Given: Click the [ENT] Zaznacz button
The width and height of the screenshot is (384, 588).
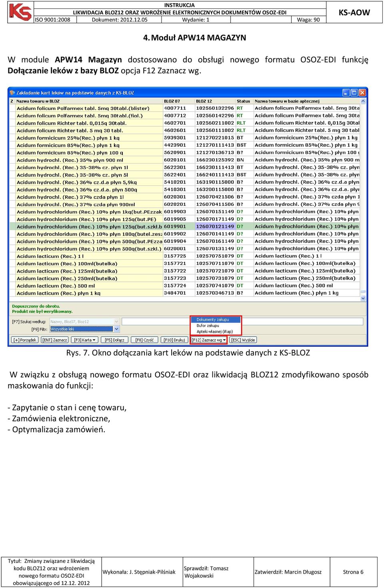Looking at the screenshot, I should [55, 340].
